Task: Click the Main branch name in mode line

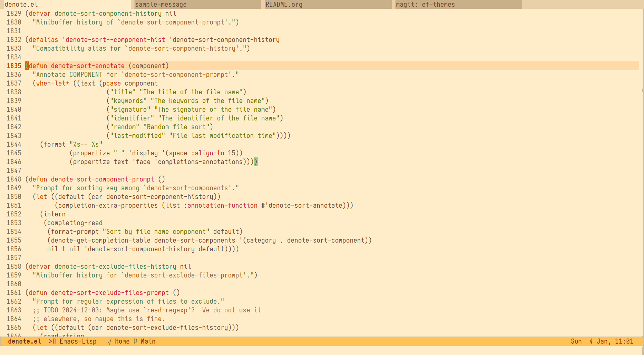Action: [148, 341]
